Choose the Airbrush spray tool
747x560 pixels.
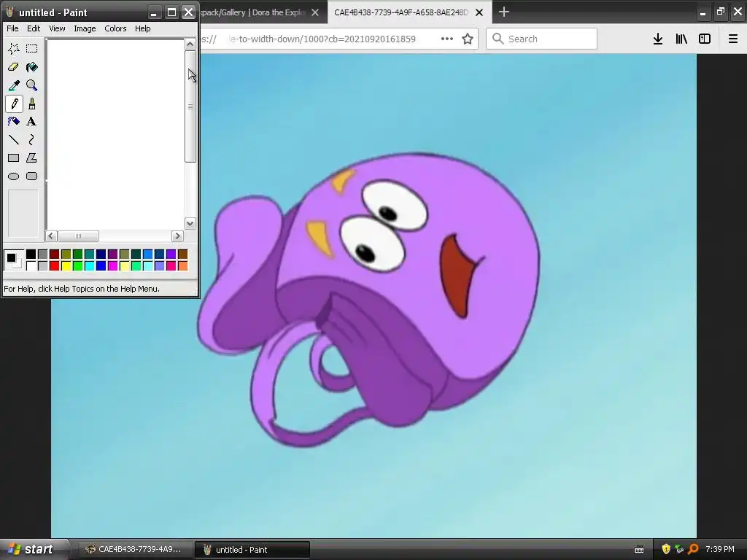[13, 122]
